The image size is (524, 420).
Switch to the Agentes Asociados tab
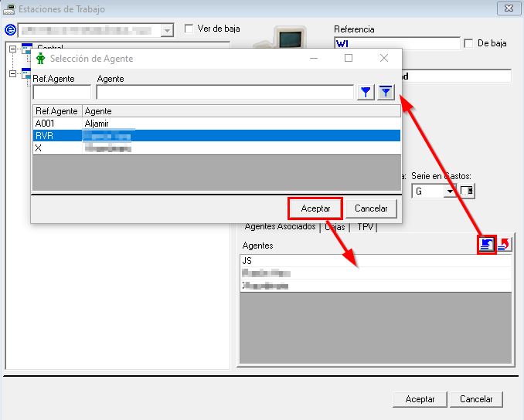tap(279, 227)
